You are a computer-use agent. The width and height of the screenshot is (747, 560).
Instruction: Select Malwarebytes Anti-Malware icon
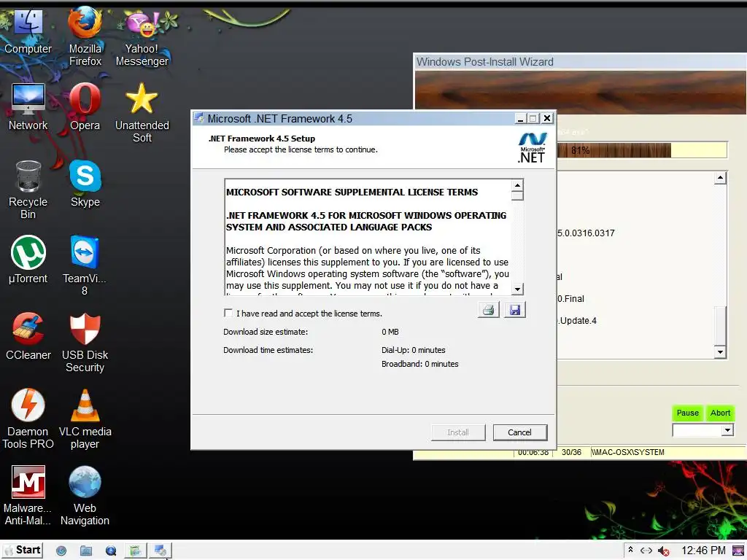[28, 496]
